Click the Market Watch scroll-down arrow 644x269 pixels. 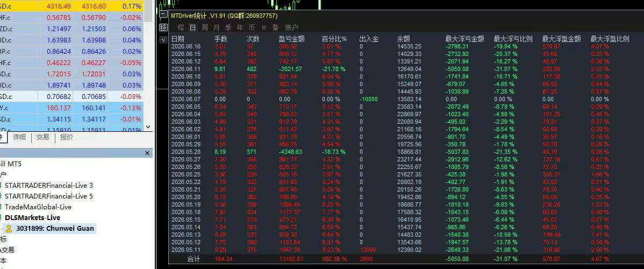[x=148, y=128]
